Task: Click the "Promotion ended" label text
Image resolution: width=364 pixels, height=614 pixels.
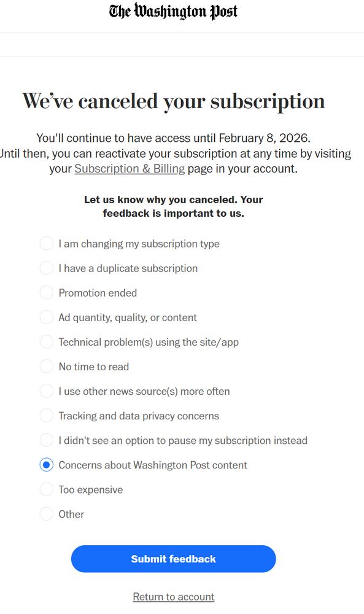Action: pos(98,293)
